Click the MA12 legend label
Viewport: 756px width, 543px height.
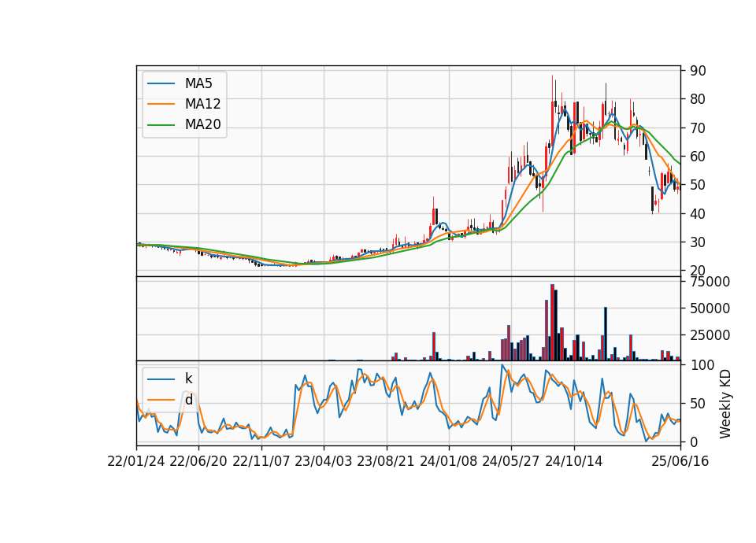202,104
